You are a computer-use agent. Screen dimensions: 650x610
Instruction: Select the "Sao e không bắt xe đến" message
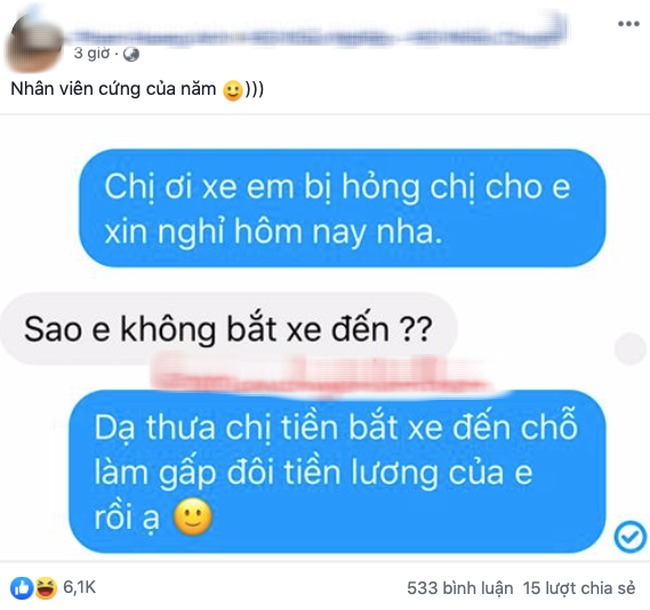[228, 329]
